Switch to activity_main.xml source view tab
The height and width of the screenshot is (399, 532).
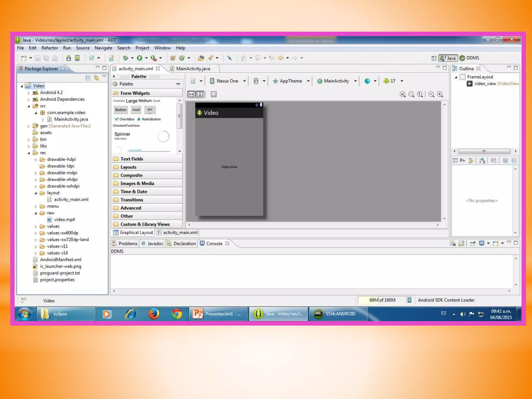coord(180,232)
